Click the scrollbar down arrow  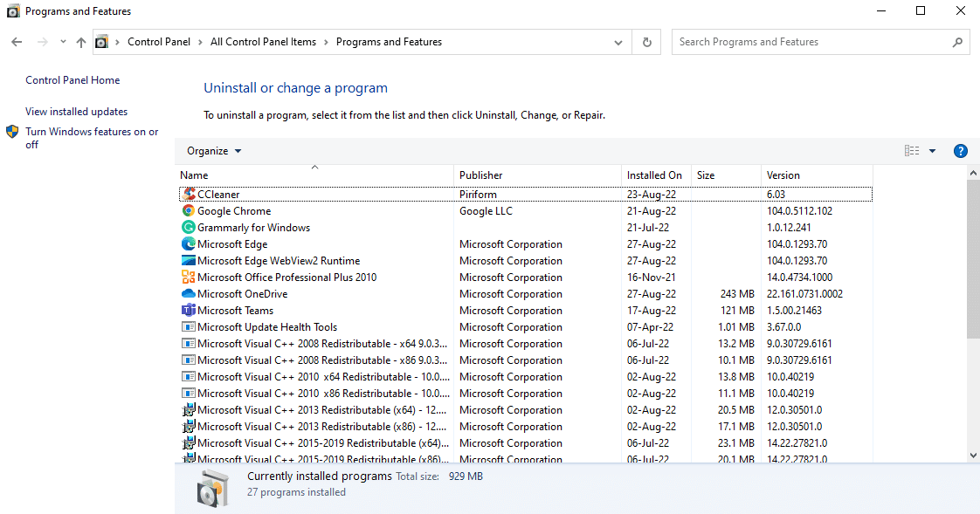click(x=972, y=456)
